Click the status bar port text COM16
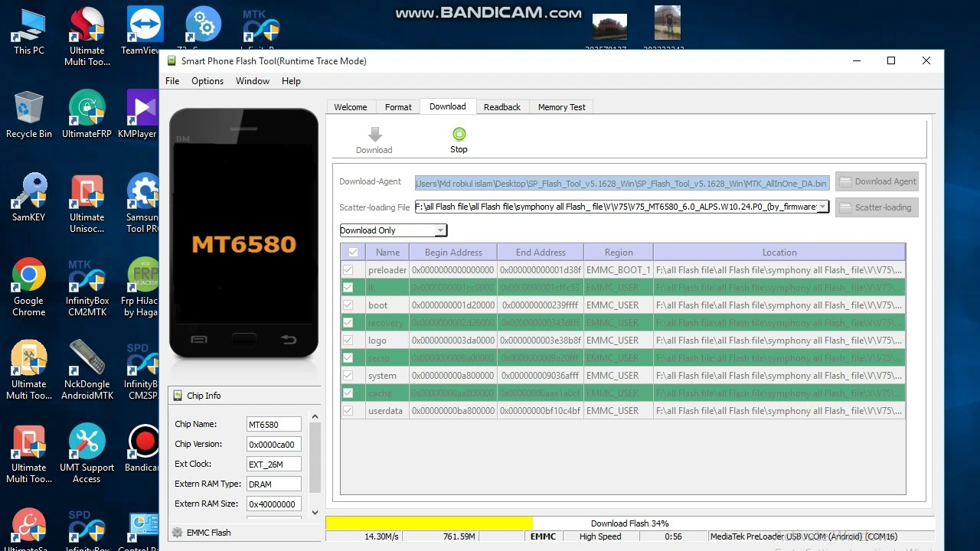980x551 pixels. point(880,536)
